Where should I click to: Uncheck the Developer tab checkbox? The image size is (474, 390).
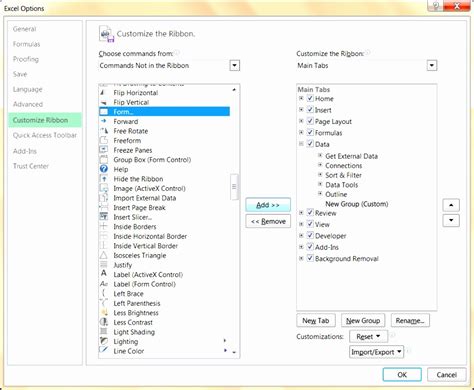point(310,235)
